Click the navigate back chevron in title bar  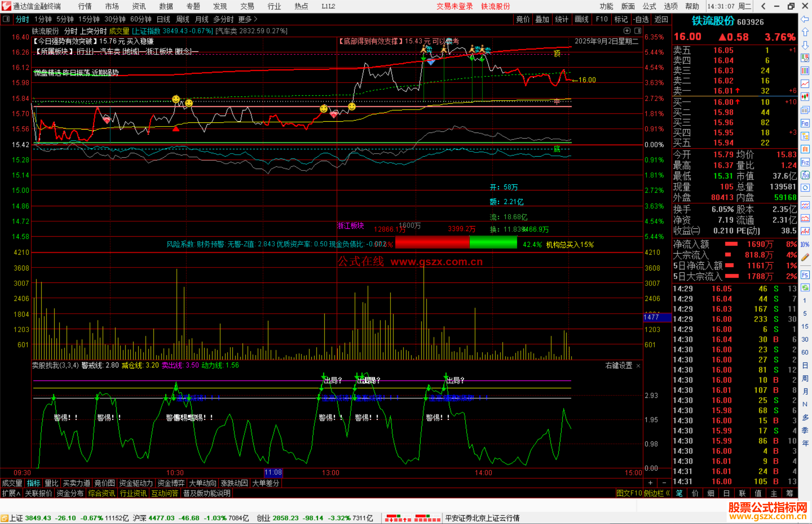click(x=764, y=6)
